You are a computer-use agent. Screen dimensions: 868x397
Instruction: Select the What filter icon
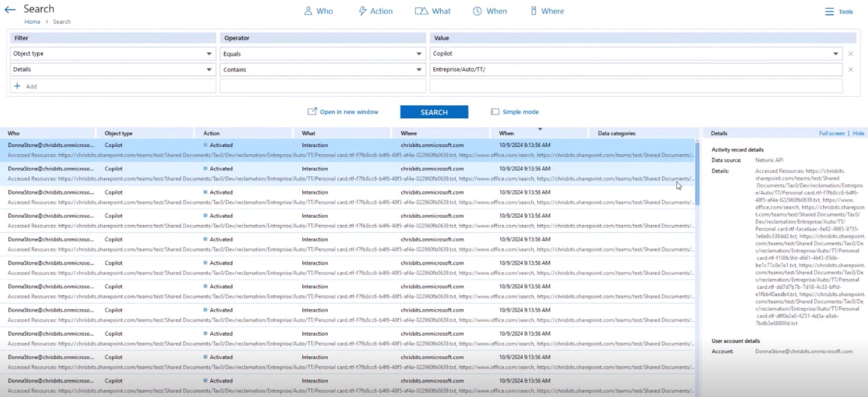coord(422,11)
